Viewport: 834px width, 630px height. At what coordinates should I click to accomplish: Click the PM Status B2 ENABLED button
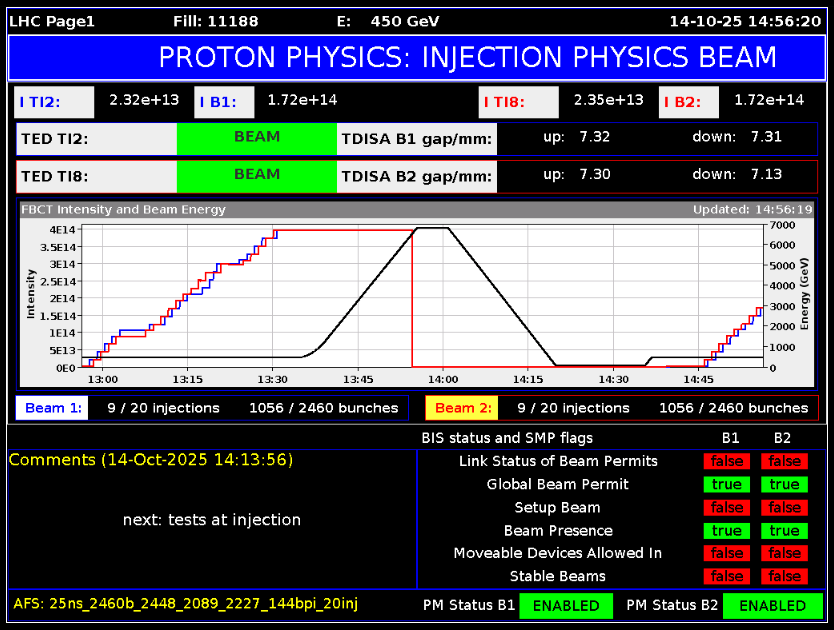[x=772, y=605]
